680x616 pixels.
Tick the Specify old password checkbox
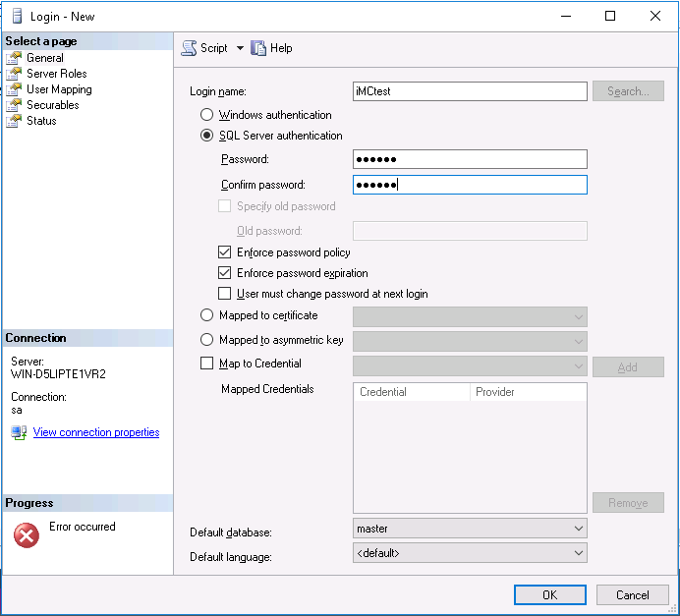tap(225, 206)
